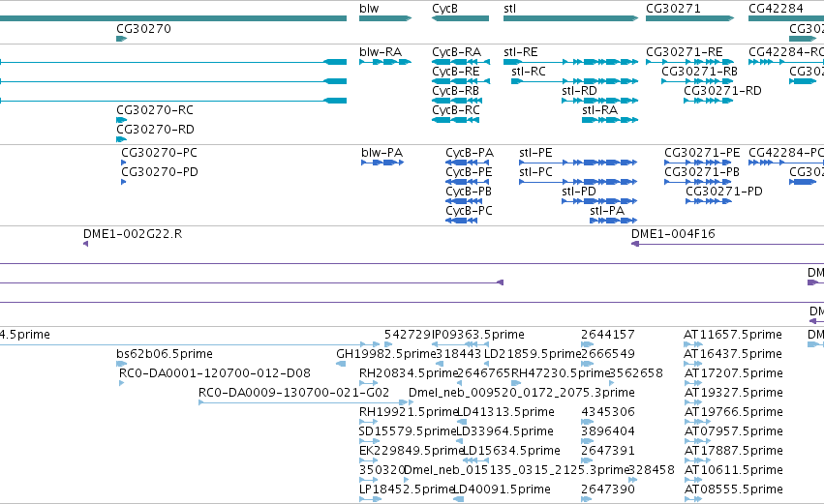Select the stl-RA transcript label
This screenshot has width=824, height=504.
coord(599,111)
